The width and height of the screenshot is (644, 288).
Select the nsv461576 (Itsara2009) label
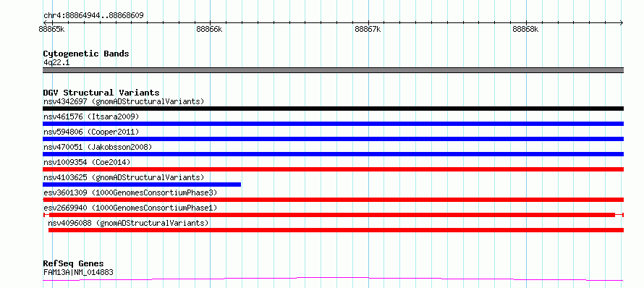click(91, 117)
